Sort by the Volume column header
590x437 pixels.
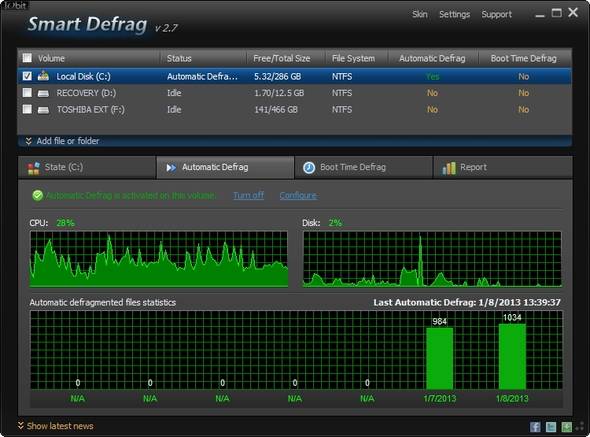click(51, 58)
